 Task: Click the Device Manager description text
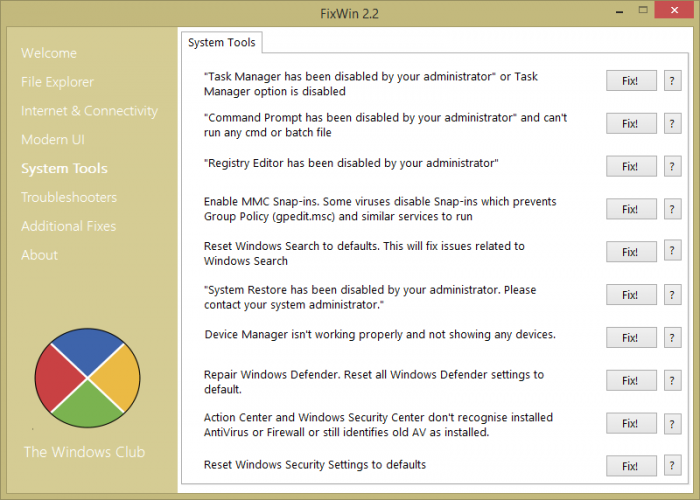point(380,335)
